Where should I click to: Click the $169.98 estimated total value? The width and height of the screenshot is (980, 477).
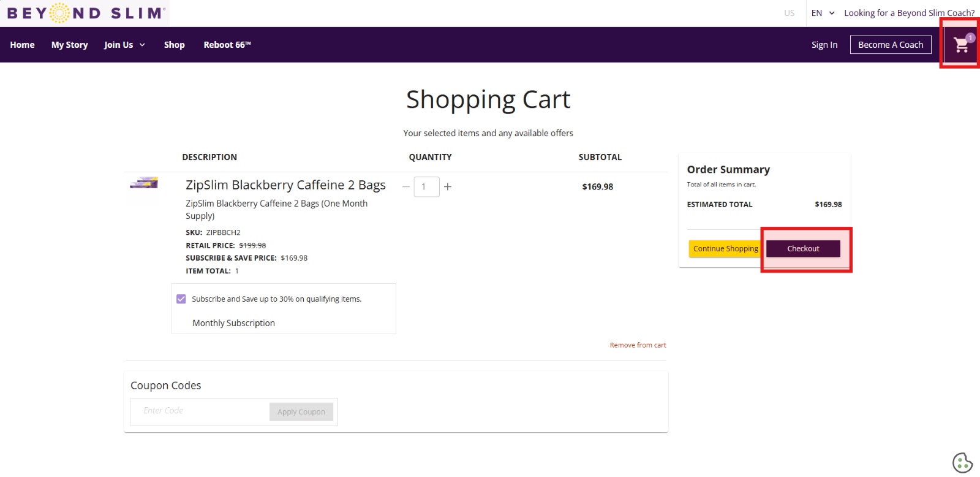pyautogui.click(x=828, y=204)
